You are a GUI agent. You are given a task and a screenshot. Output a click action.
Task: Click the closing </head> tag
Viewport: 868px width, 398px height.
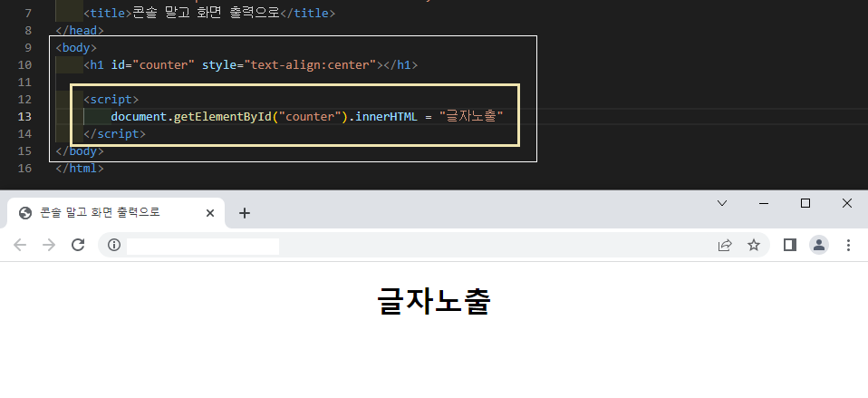point(79,31)
